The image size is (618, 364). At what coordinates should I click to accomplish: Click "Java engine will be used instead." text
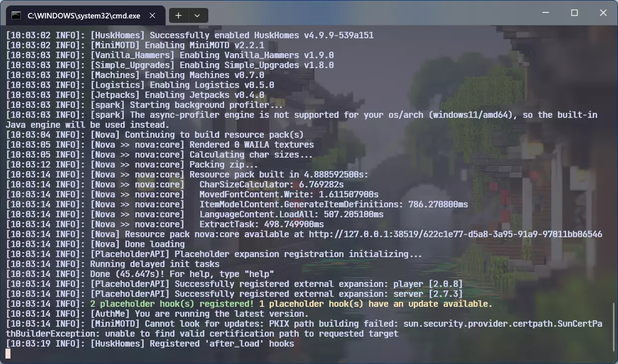coord(88,125)
